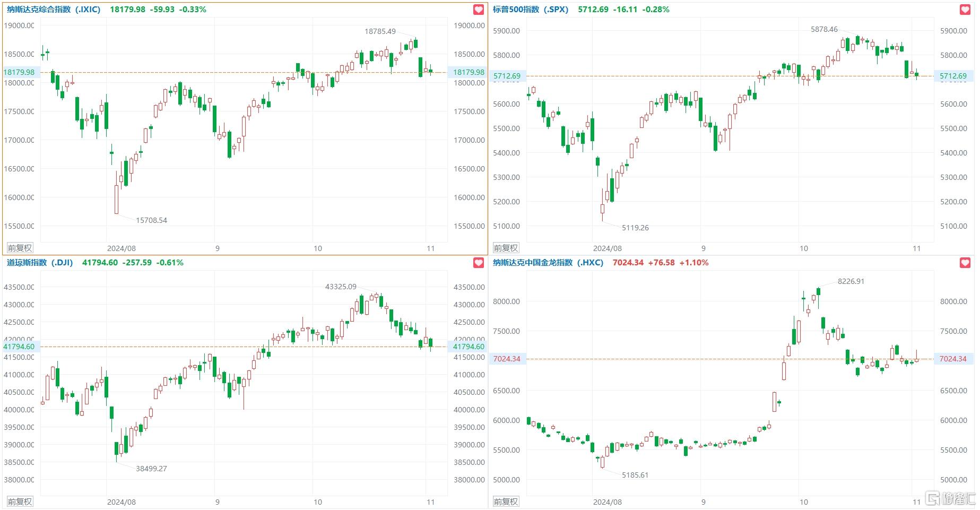980x510 pixels.
Task: Click the 5119.26 low label
Action: pos(635,228)
